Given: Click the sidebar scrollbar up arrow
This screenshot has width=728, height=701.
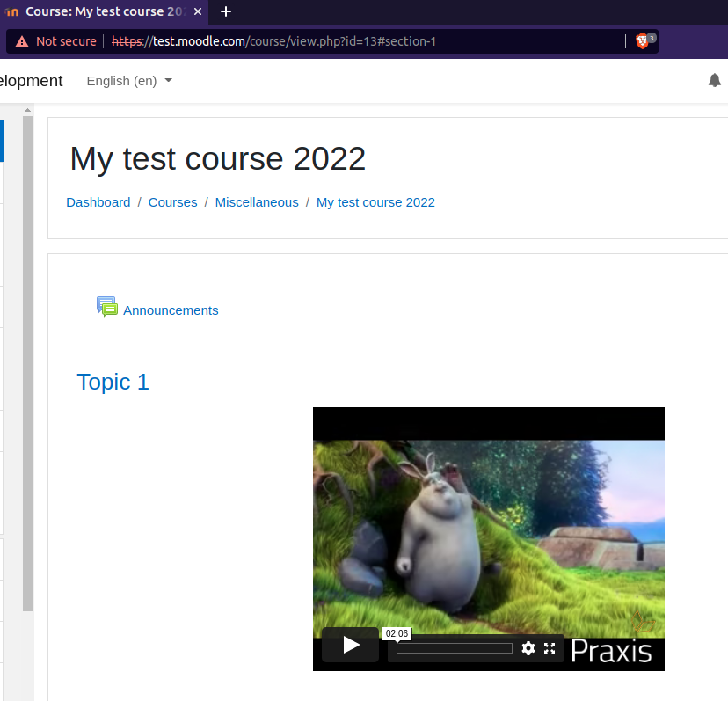Looking at the screenshot, I should click(x=27, y=110).
